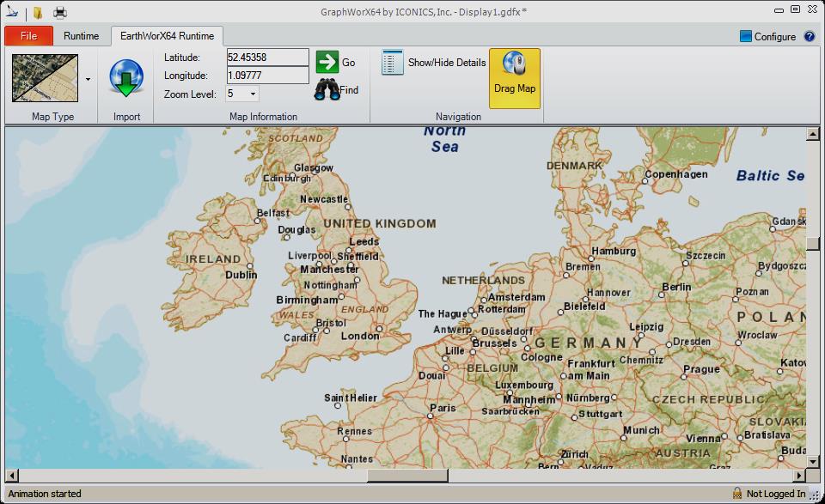Click the Animation started status text

tap(45, 494)
